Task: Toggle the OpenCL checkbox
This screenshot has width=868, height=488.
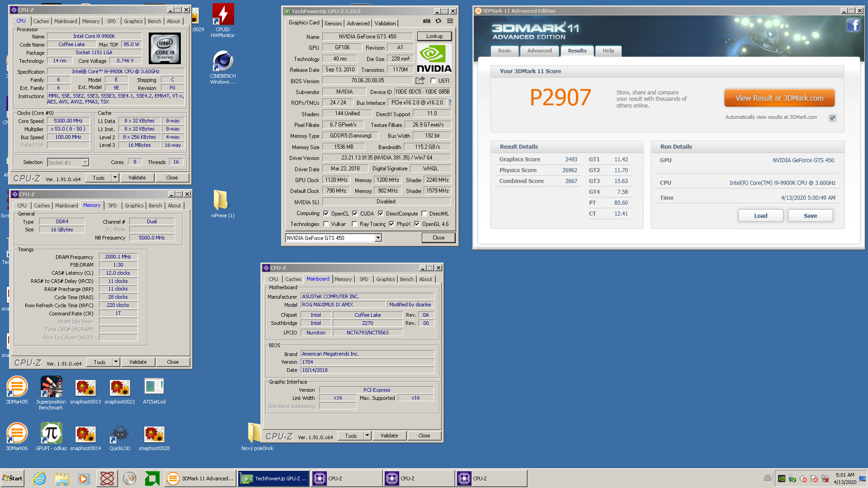Action: pos(326,213)
